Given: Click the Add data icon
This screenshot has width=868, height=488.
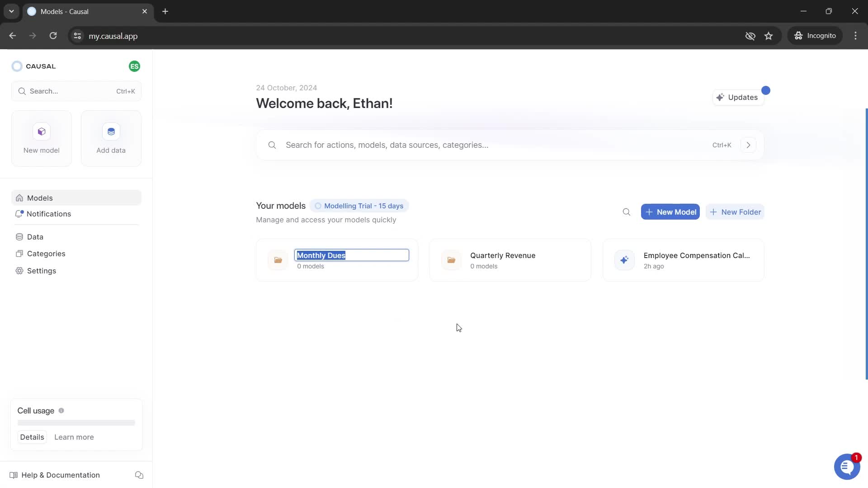Looking at the screenshot, I should click(110, 131).
